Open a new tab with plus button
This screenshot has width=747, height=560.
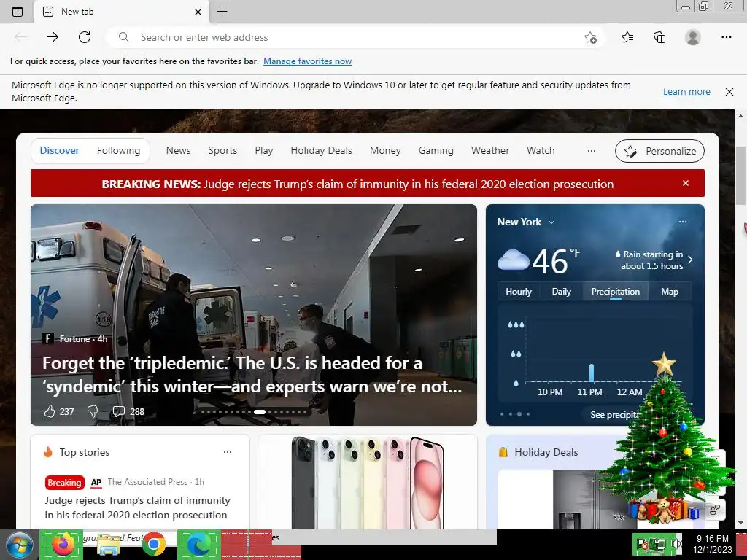tap(222, 12)
